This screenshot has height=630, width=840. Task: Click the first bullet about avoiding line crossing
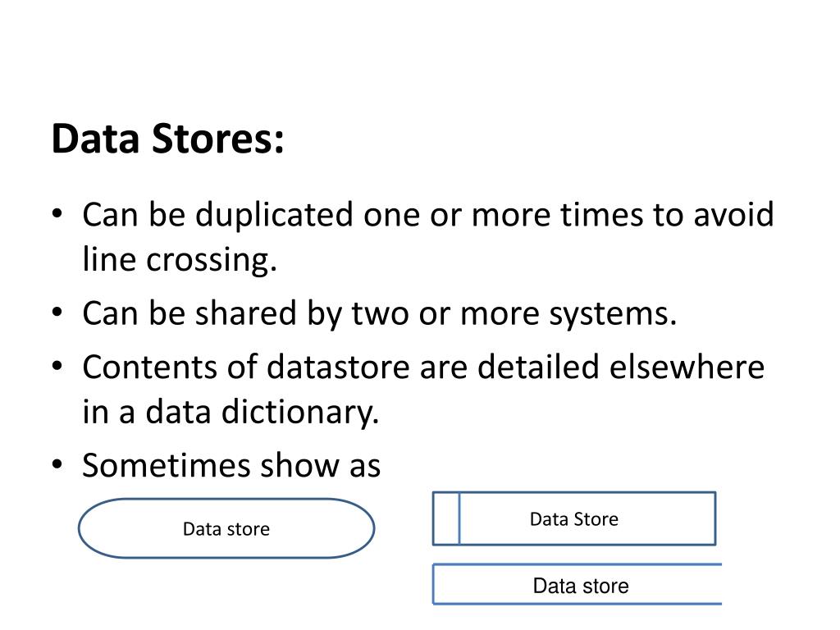pyautogui.click(x=428, y=237)
